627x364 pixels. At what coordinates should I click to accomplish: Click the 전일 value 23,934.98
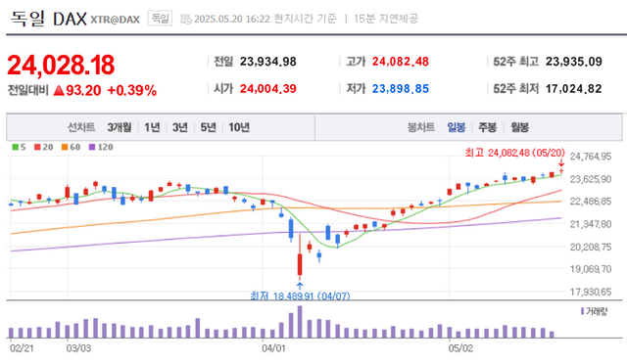pos(267,62)
